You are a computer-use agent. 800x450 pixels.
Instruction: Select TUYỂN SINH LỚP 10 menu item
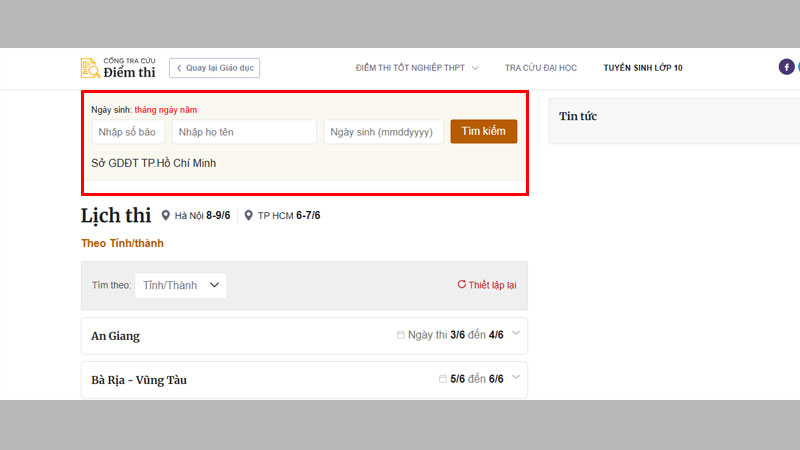pos(643,68)
